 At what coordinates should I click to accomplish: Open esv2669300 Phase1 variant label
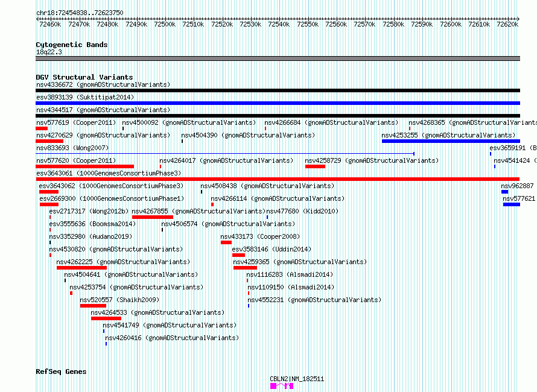[112, 198]
